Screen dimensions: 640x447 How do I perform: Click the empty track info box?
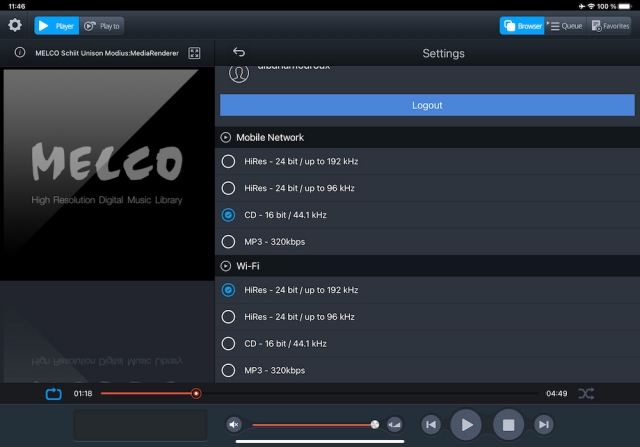(140, 425)
